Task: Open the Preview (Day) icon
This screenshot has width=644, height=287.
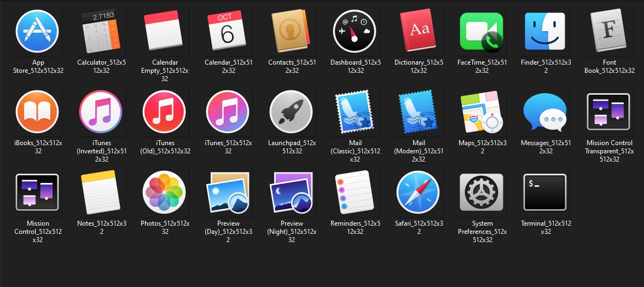Action: [228, 192]
